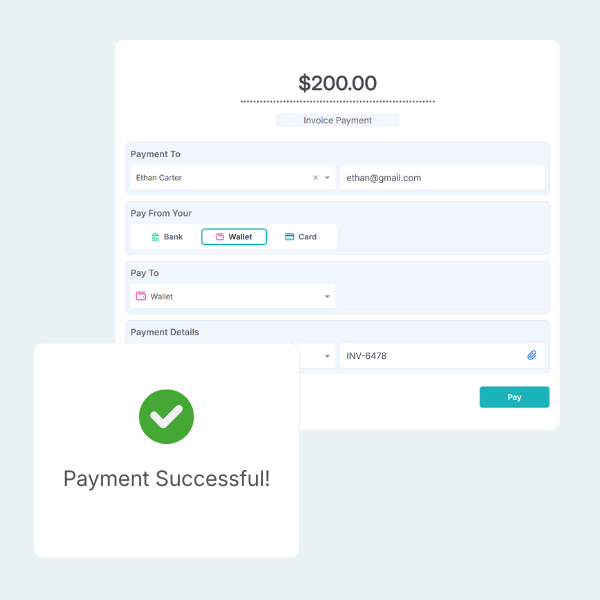Click the Ethan Carter recipient name
The height and width of the screenshot is (600, 600).
(x=160, y=178)
